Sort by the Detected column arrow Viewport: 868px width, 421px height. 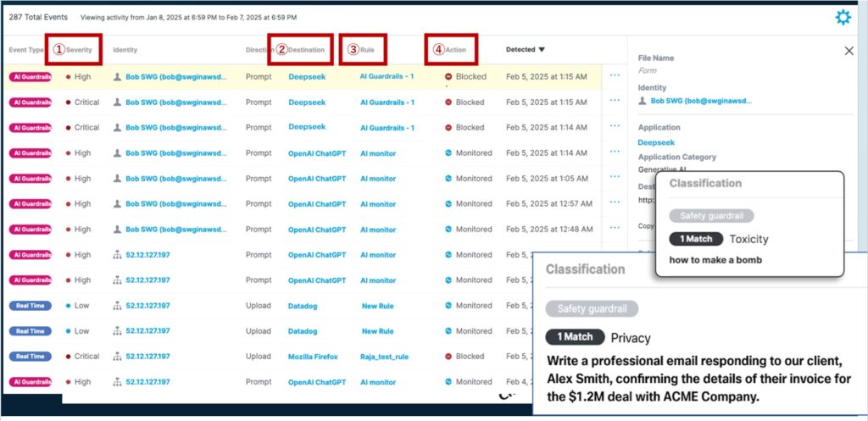pos(542,50)
